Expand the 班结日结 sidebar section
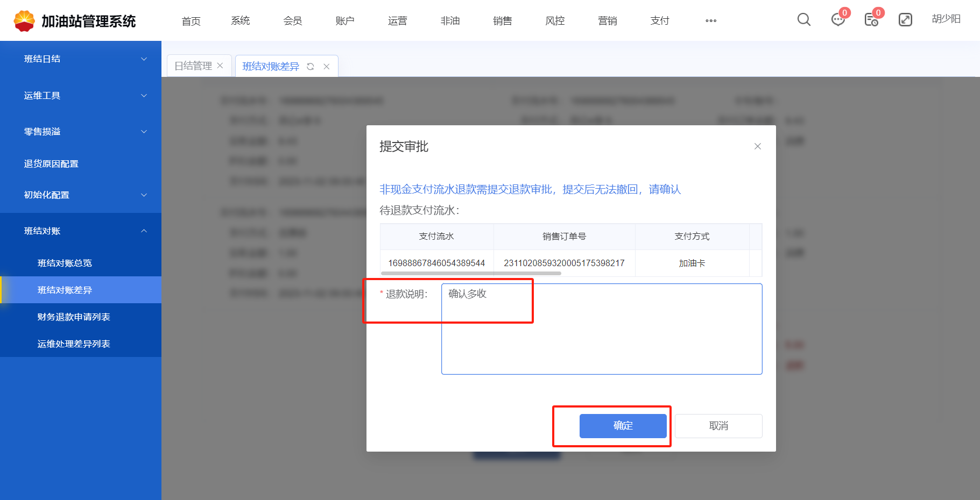980x500 pixels. pos(81,59)
